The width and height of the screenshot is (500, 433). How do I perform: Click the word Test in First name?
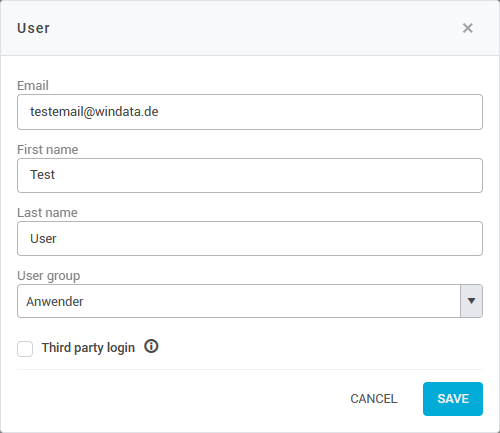click(x=42, y=175)
